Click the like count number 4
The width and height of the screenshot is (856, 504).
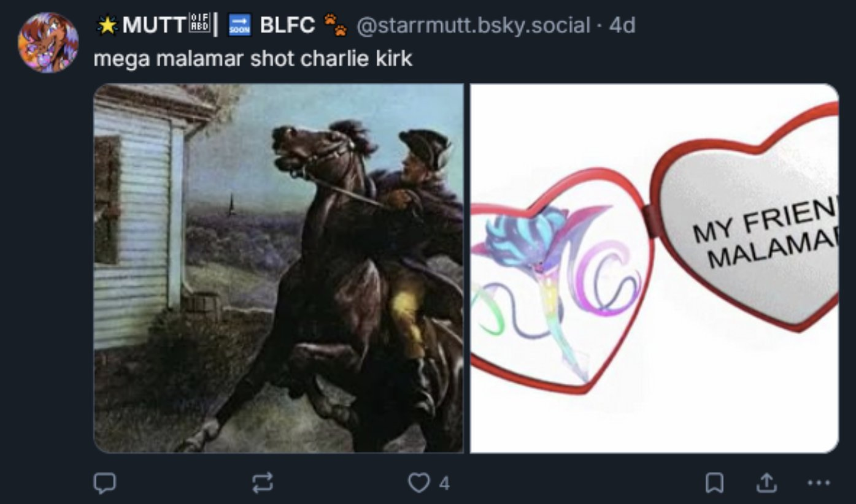(444, 484)
